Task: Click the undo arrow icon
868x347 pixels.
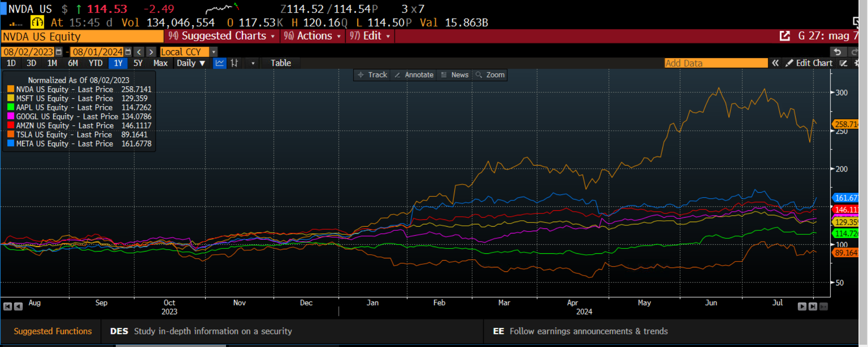Action: pos(837,52)
